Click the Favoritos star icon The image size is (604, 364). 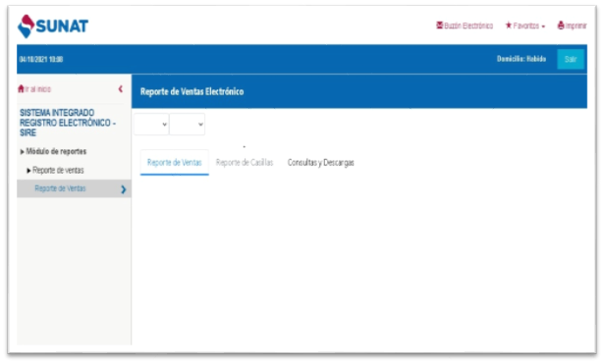point(509,26)
